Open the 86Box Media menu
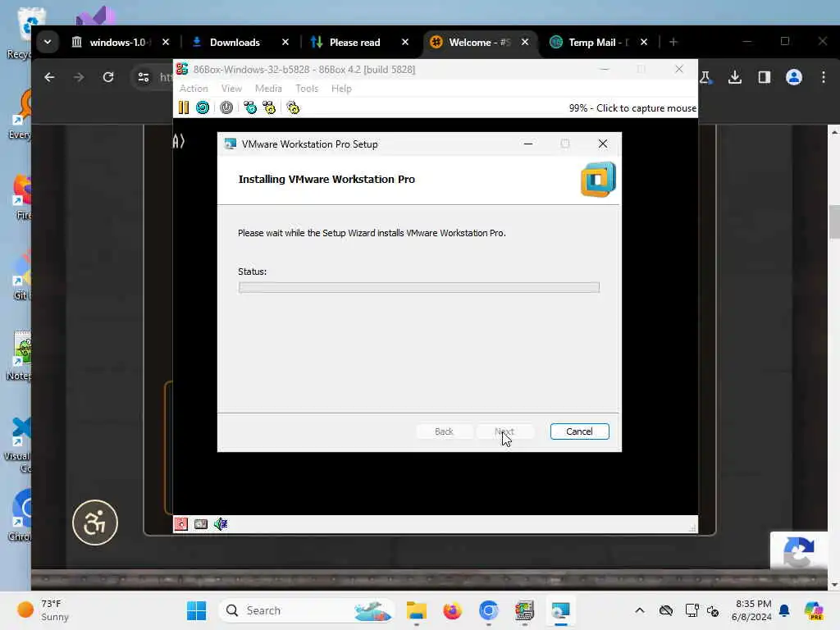The image size is (840, 630). click(268, 89)
